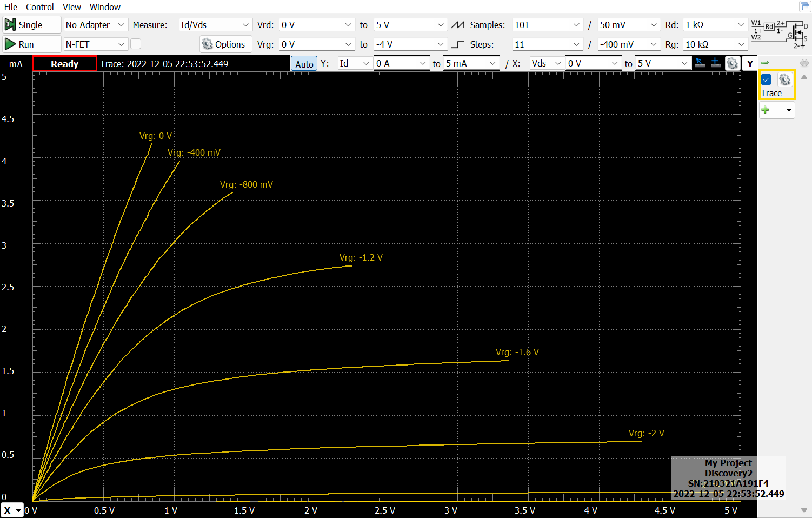This screenshot has width=812, height=518.
Task: Click the N-FET wiring schematic diagram
Action: [x=779, y=34]
